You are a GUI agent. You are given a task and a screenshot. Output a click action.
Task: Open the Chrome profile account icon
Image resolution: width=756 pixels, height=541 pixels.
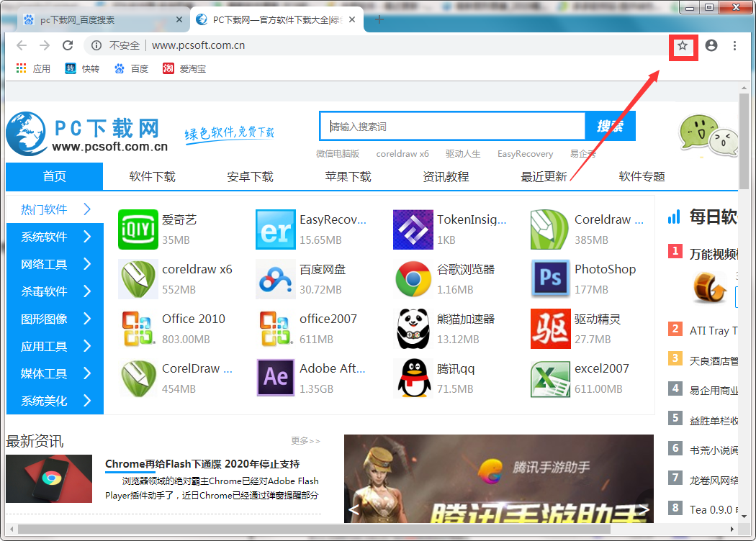[711, 45]
